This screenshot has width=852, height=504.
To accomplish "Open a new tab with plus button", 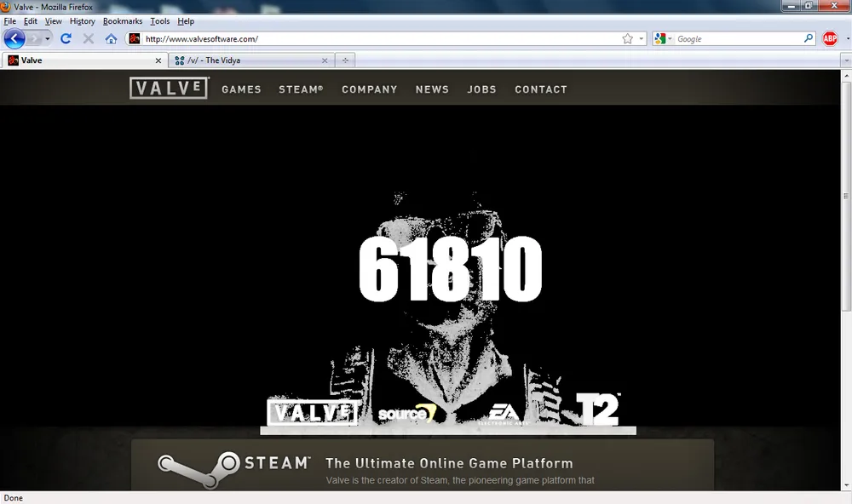I will point(345,60).
